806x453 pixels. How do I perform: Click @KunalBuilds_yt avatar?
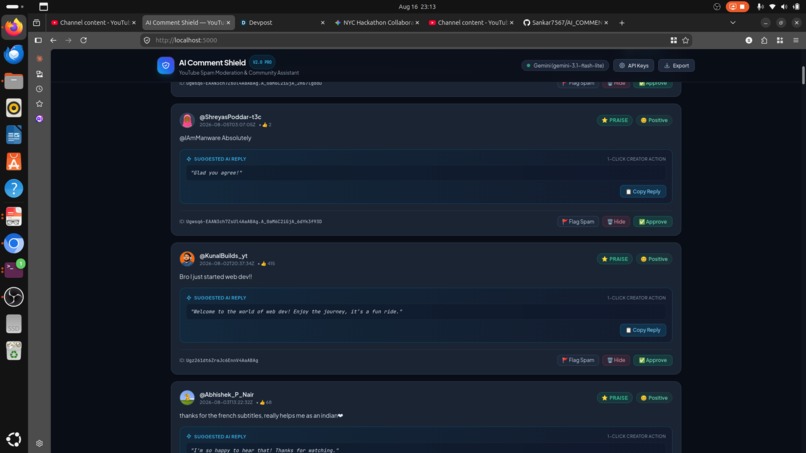tap(187, 259)
